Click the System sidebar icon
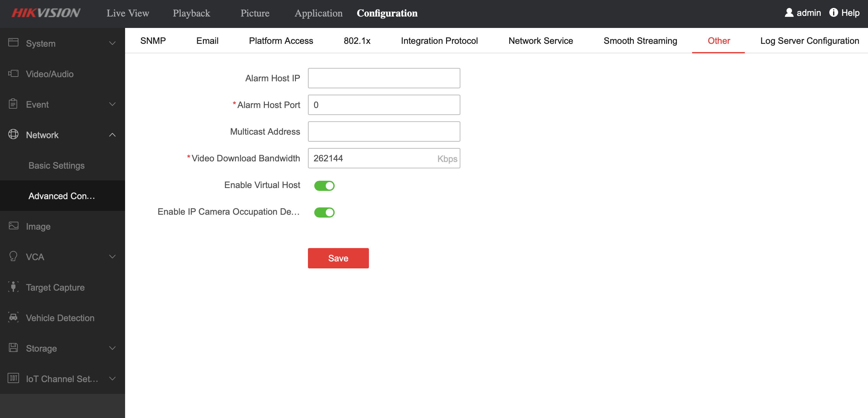Viewport: 868px width, 418px height. pyautogui.click(x=13, y=43)
